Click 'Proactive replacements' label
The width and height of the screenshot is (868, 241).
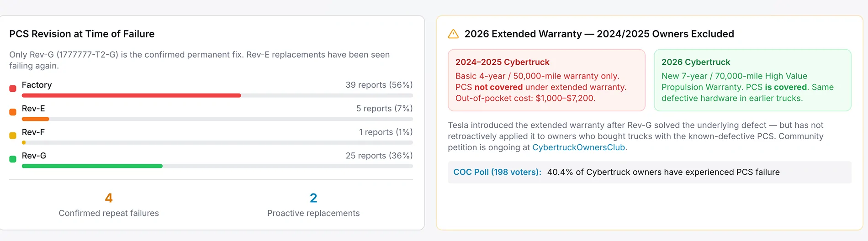click(x=313, y=213)
